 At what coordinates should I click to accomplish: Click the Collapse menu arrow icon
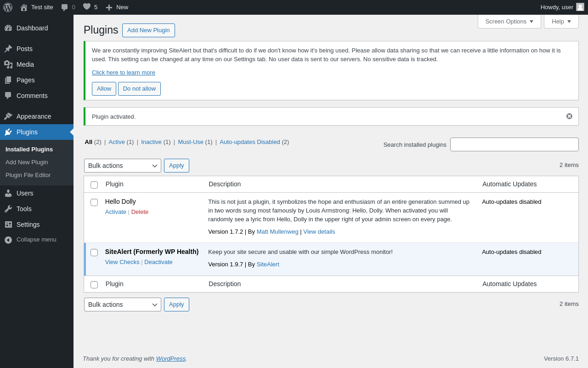(x=8, y=240)
